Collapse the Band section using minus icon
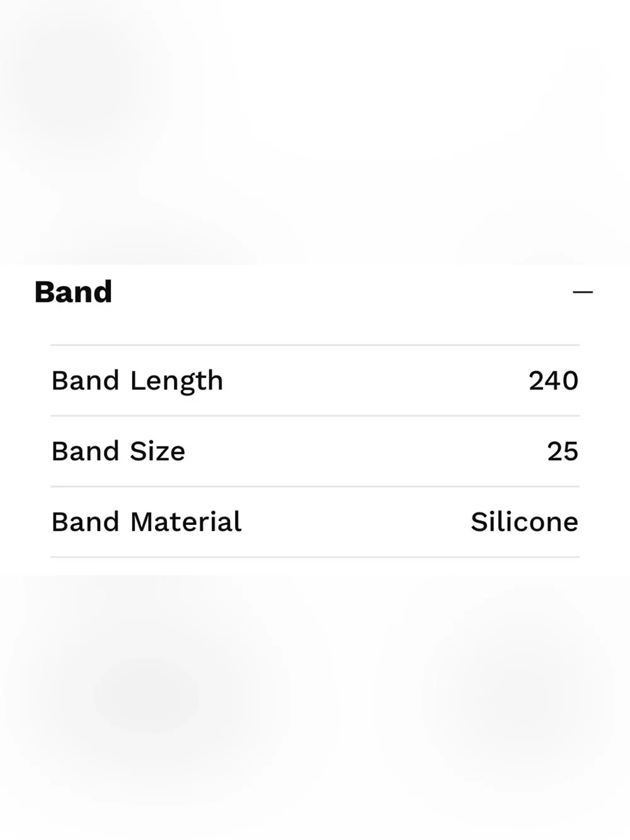 (x=583, y=292)
